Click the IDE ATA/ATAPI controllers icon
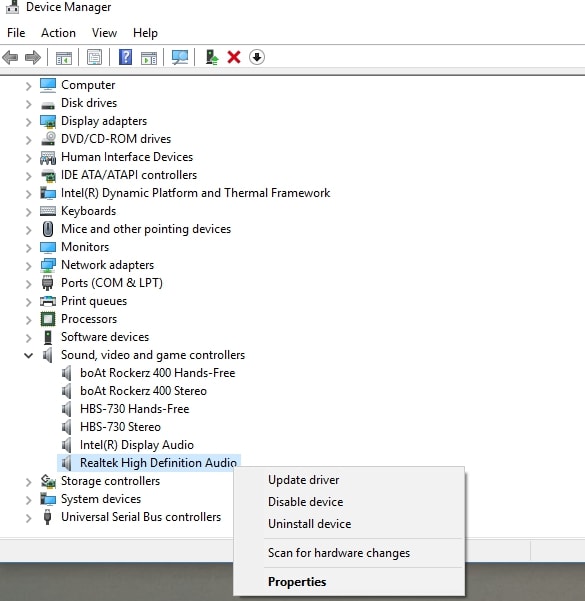The image size is (585, 601). click(x=48, y=175)
